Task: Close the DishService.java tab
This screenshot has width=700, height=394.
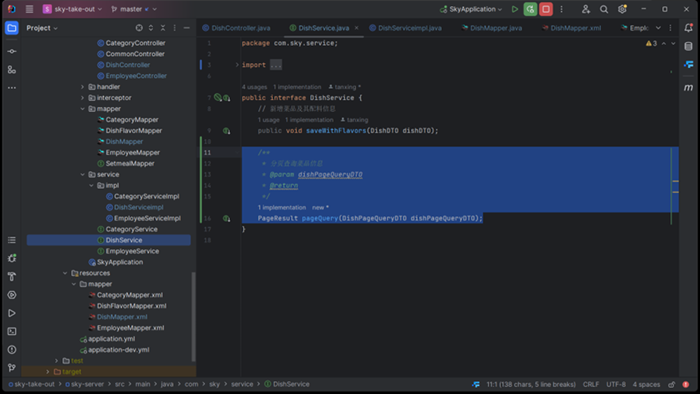Action: click(356, 28)
